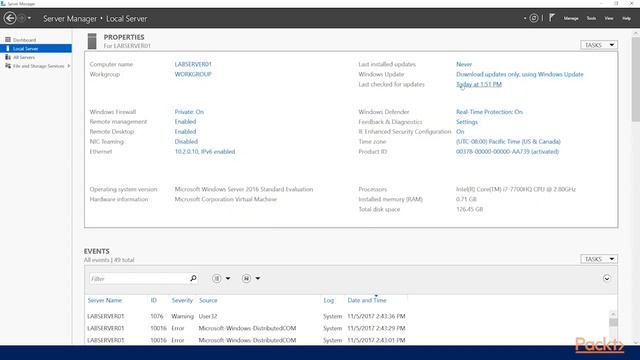Click the filter search magnifier icon
Image resolution: width=640 pixels, height=360 pixels.
click(x=193, y=278)
